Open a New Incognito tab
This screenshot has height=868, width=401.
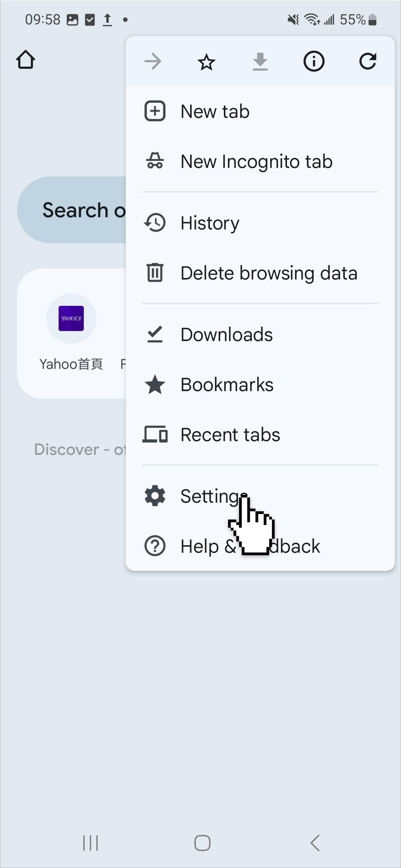(x=260, y=161)
